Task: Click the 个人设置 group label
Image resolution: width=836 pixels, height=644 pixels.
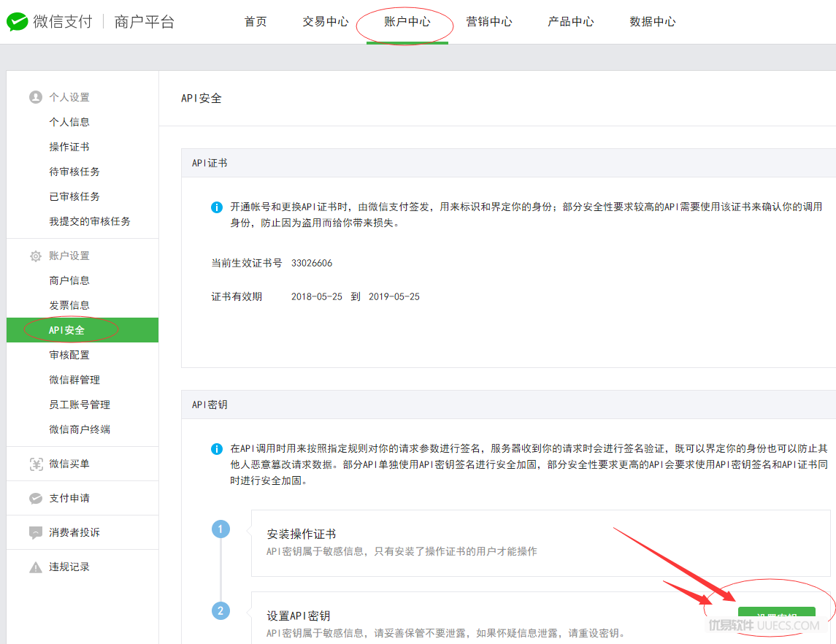Action: tap(69, 97)
